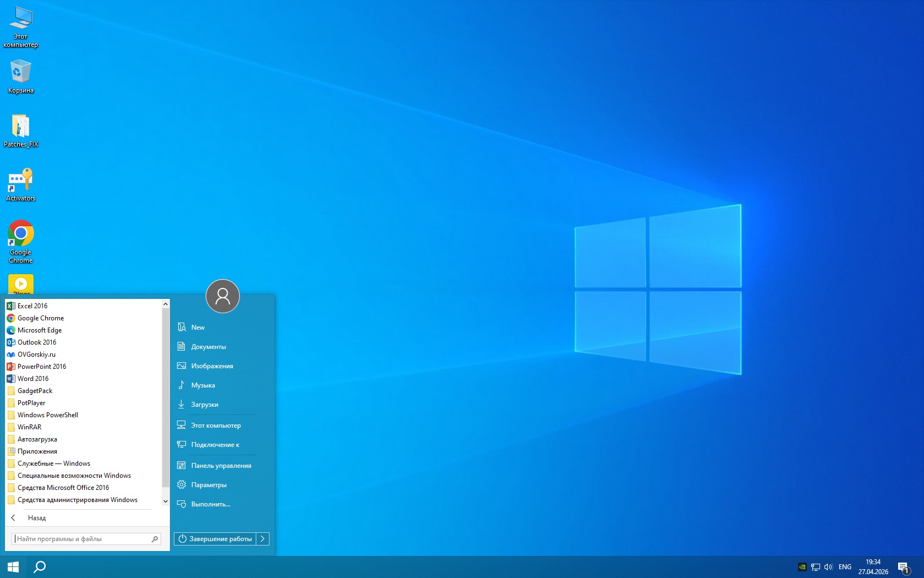Expand the GadgetPack folder
The height and width of the screenshot is (578, 924).
coord(35,390)
